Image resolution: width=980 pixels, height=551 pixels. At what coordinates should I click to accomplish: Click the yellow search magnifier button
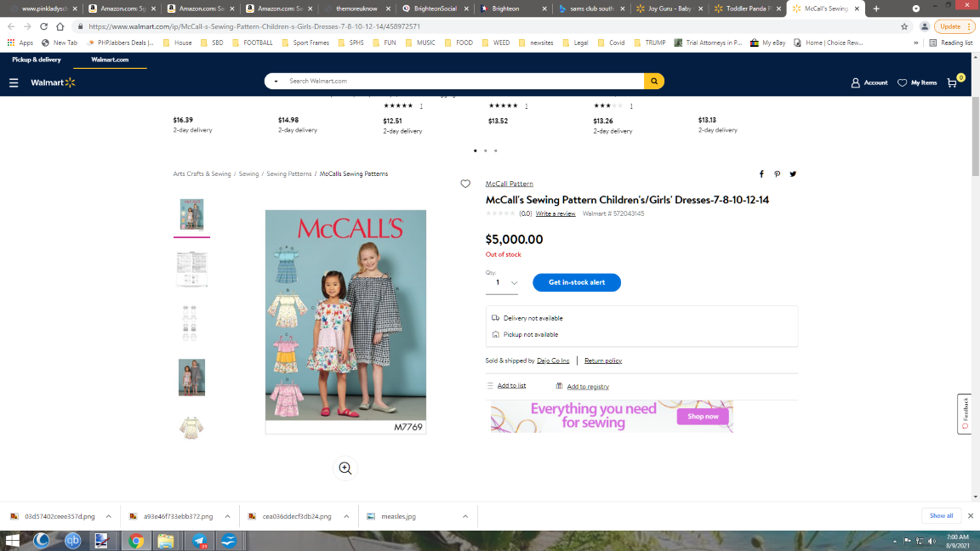pos(653,82)
